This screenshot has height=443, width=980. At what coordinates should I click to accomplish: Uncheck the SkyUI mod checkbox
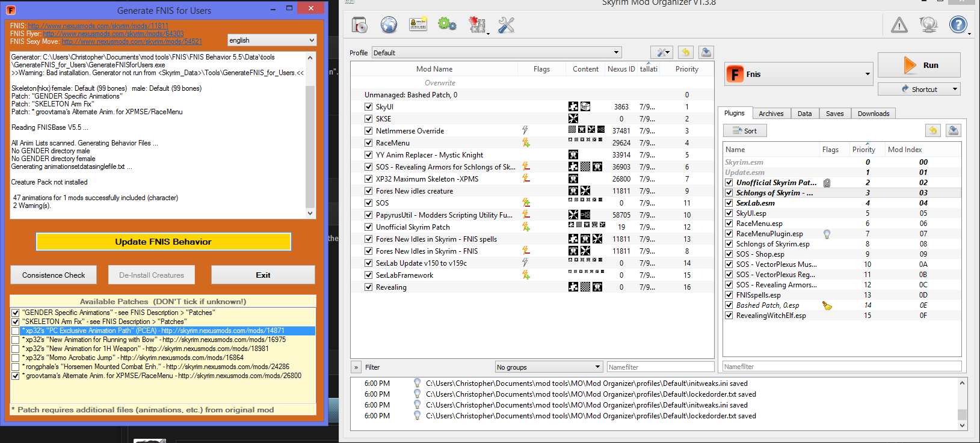click(x=368, y=106)
